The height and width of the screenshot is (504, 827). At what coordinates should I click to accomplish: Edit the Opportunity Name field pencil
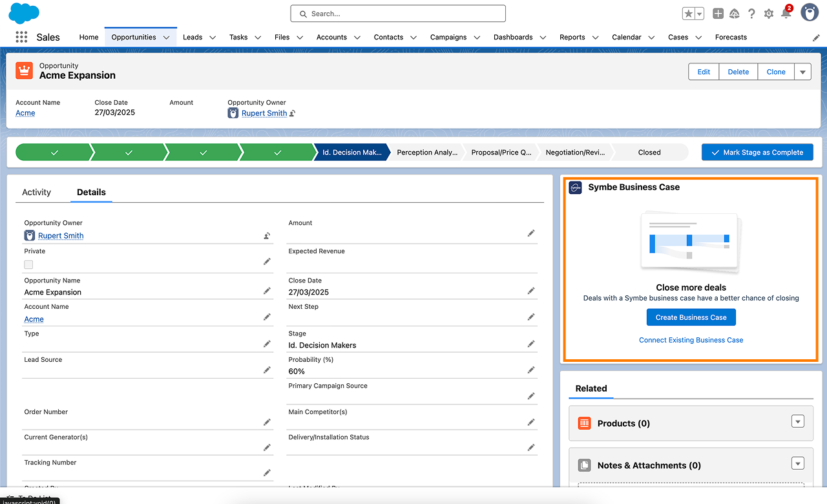[267, 291]
